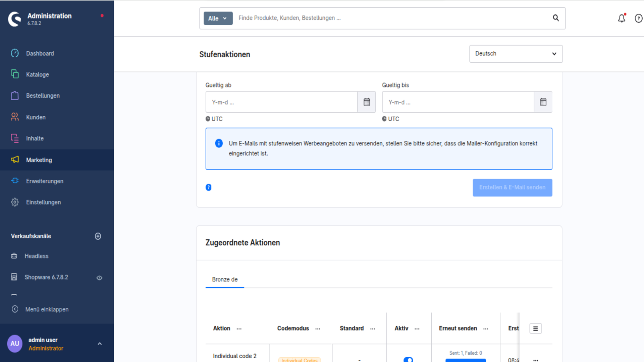Toggle storefront visibility eye for Shopware 6.7.8.2
The image size is (644, 362).
pyautogui.click(x=99, y=278)
